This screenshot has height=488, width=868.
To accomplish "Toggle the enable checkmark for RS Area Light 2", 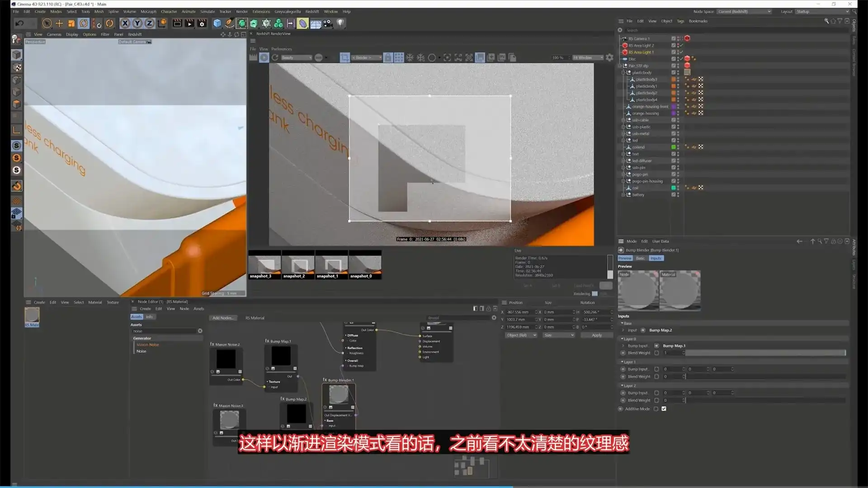I will pyautogui.click(x=681, y=45).
